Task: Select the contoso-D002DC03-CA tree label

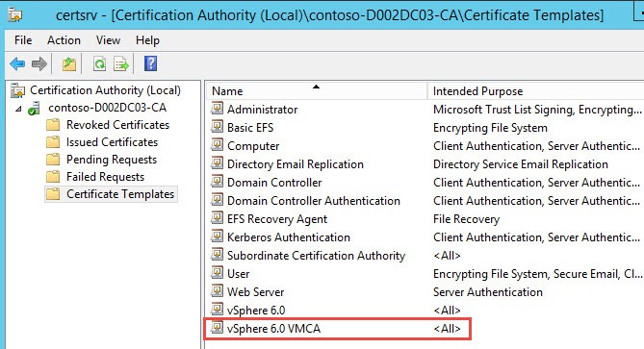Action: click(107, 108)
